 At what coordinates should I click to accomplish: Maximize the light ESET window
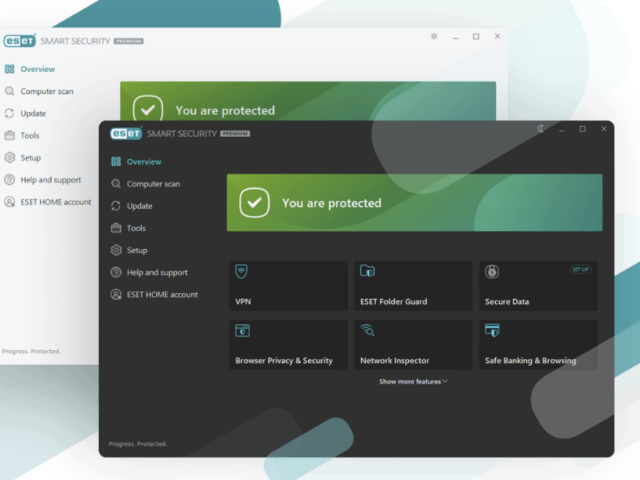(476, 36)
